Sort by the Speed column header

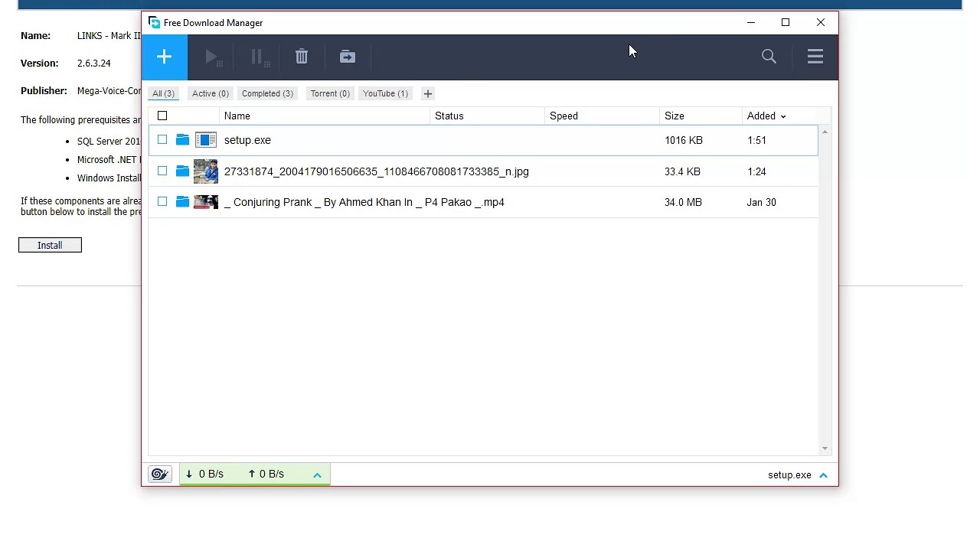click(x=563, y=116)
